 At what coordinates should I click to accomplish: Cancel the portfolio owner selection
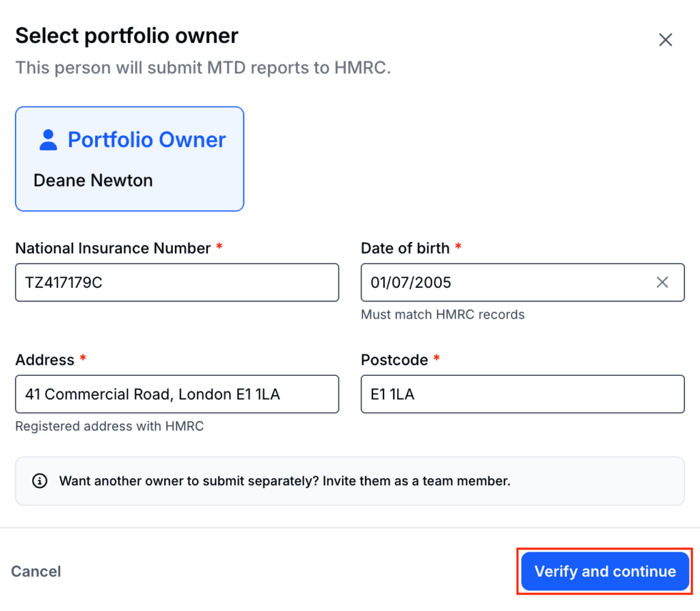pyautogui.click(x=36, y=571)
